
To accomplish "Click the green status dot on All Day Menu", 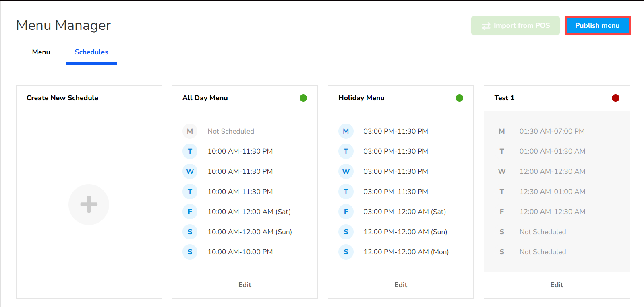I will click(303, 98).
